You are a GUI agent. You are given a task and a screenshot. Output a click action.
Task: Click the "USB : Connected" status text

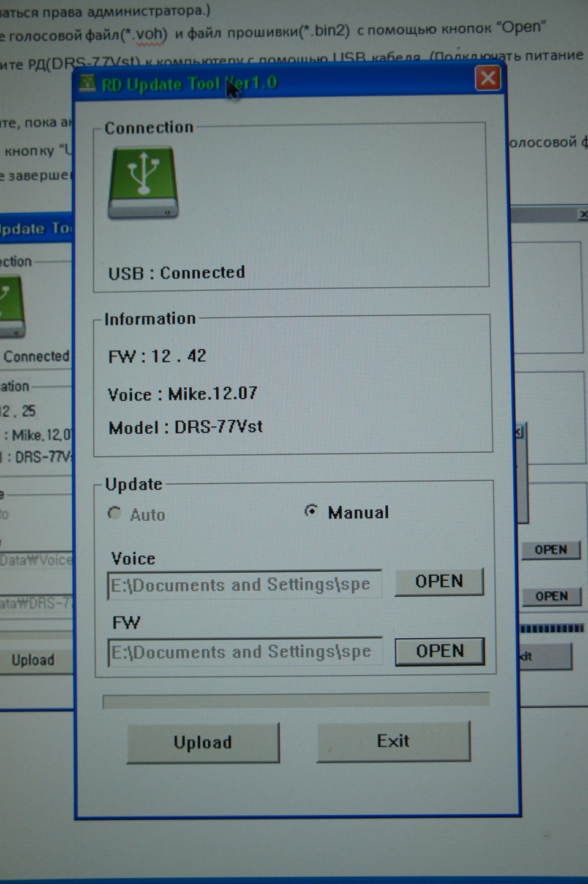pyautogui.click(x=176, y=273)
